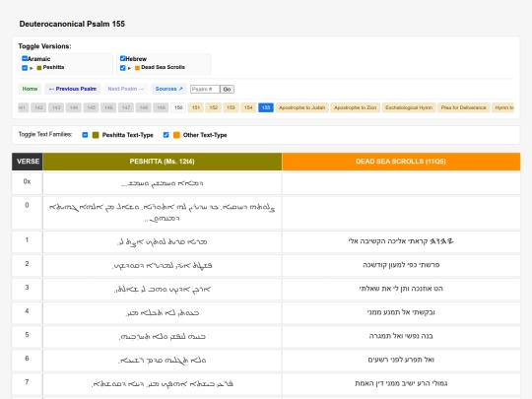Toggle the Aramaic version checkbox
Screen dimensions: 532x399
pos(25,58)
